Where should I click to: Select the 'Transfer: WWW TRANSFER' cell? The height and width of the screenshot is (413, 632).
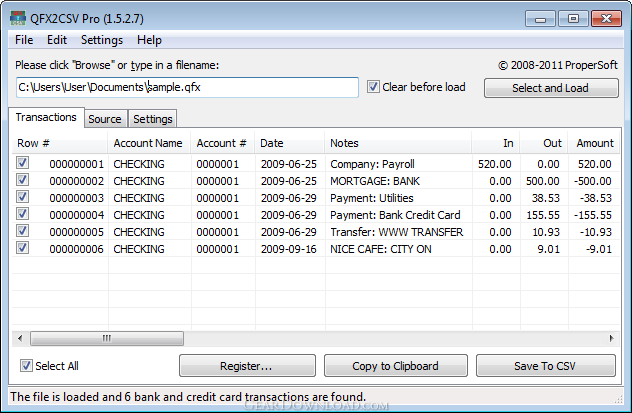pyautogui.click(x=397, y=232)
